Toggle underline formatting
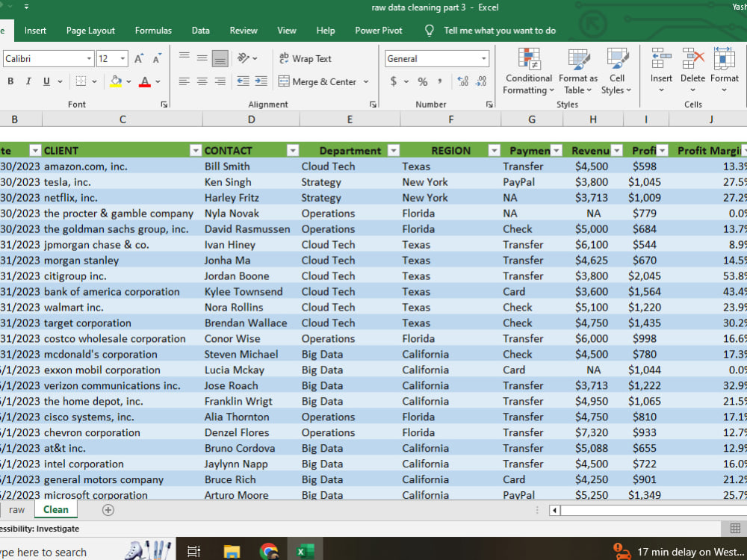747x560 pixels. pyautogui.click(x=46, y=81)
